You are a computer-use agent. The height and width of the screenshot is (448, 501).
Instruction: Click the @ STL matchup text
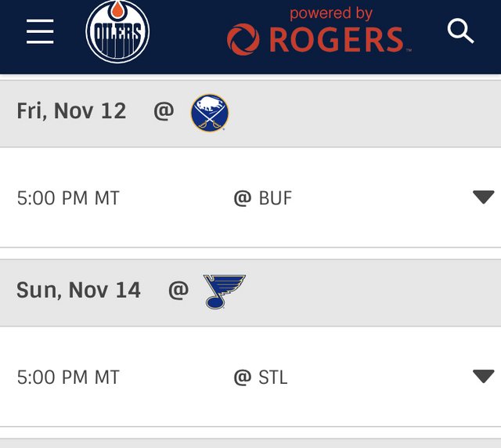pyautogui.click(x=261, y=377)
